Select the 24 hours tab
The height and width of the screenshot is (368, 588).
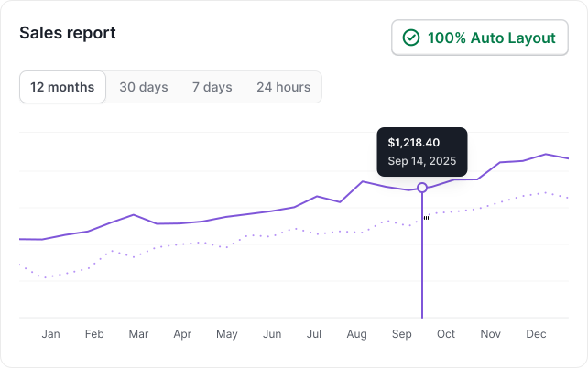point(283,87)
